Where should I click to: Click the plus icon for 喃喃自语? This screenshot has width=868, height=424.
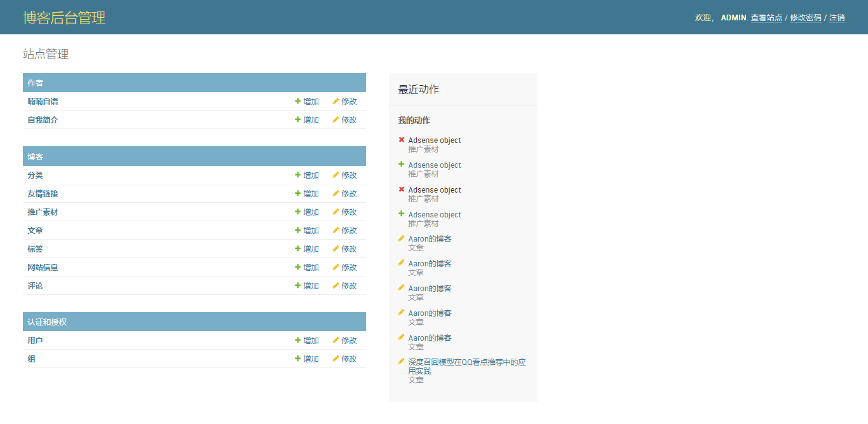(x=297, y=101)
